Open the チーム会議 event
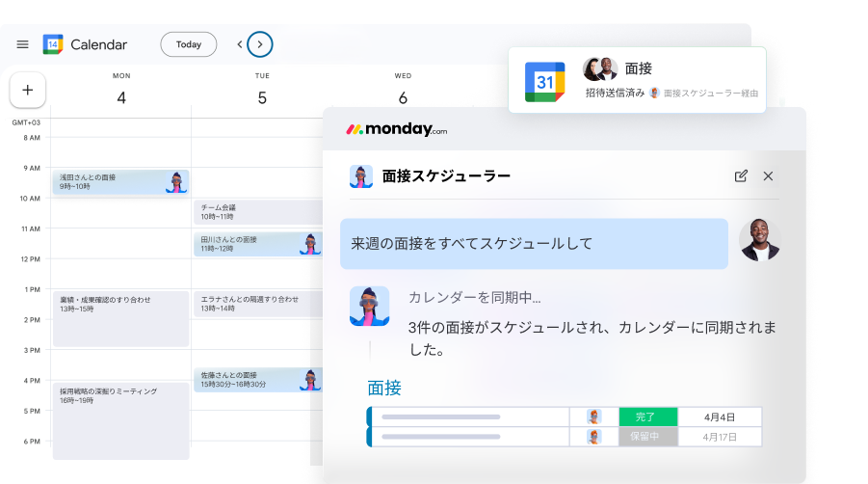Image resolution: width=868 pixels, height=484 pixels. pyautogui.click(x=258, y=212)
